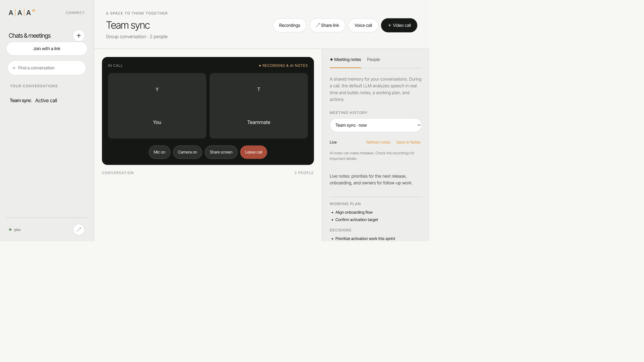This screenshot has height=362, width=644.
Task: Toggle the Camera on button
Action: 188,152
